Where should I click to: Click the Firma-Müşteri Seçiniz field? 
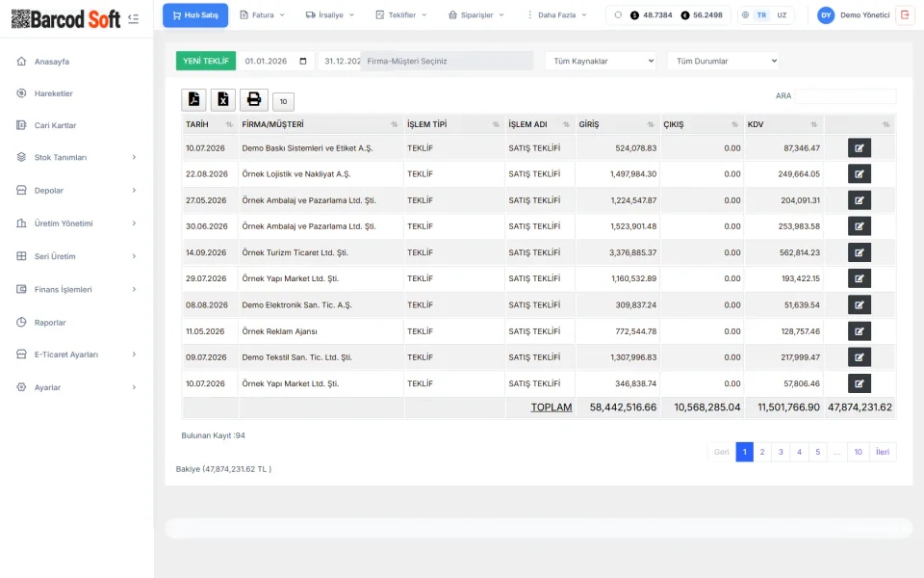tap(447, 61)
